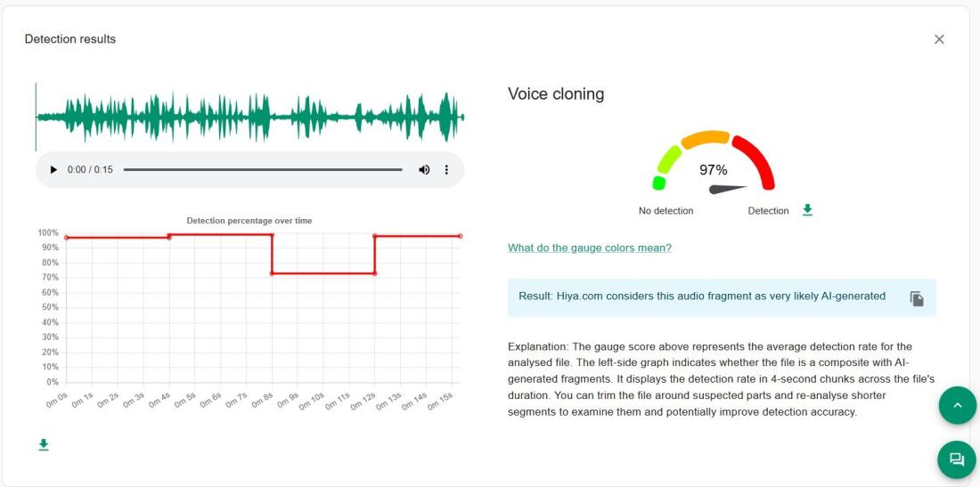980x487 pixels.
Task: Click the blue result message box
Action: click(704, 297)
